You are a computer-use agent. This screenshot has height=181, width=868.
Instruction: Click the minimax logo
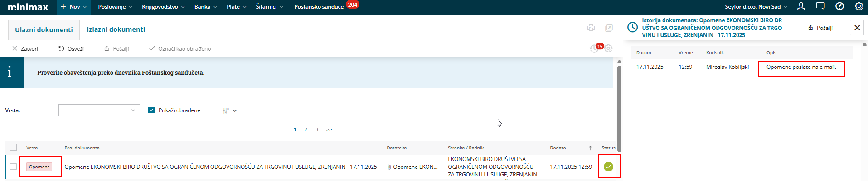click(28, 7)
